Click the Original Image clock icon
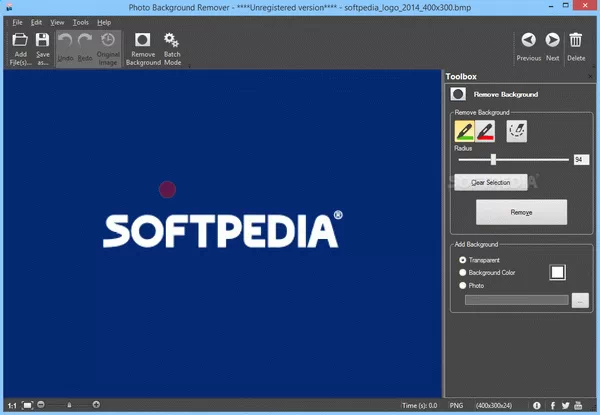Screen dimensions: 600x415 (x=108, y=42)
